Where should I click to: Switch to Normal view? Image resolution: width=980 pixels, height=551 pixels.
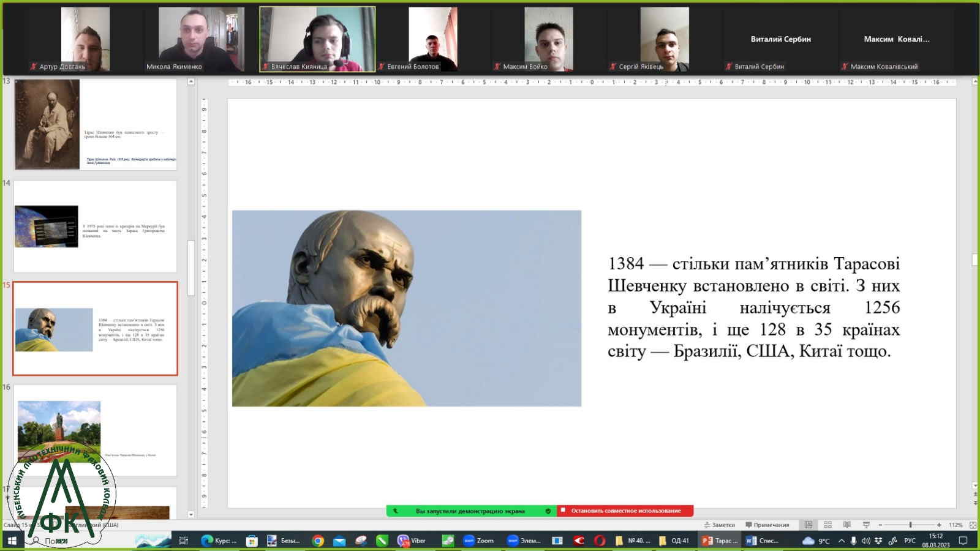coord(809,525)
